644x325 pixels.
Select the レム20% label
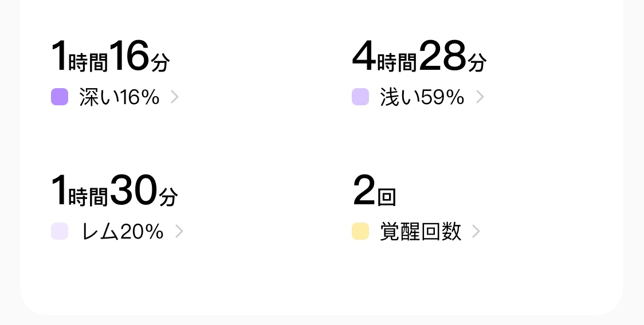(123, 231)
